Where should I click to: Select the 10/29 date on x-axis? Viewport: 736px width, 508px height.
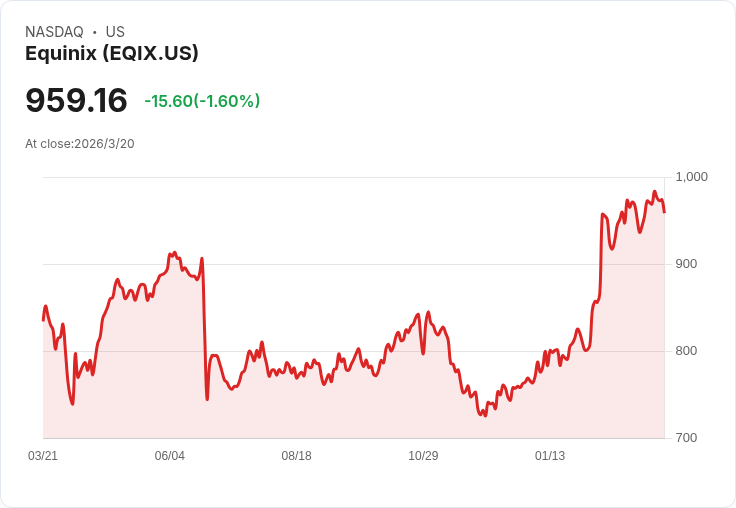423,456
